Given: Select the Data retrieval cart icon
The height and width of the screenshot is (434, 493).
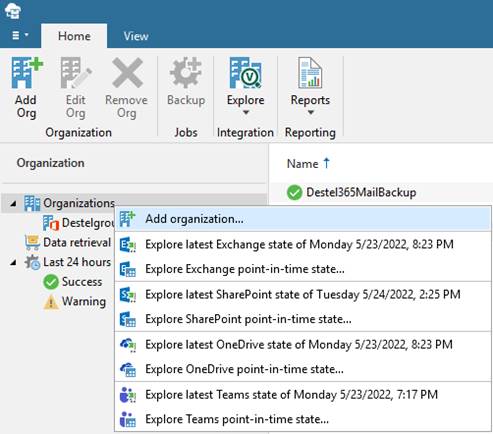Looking at the screenshot, I should [x=32, y=243].
